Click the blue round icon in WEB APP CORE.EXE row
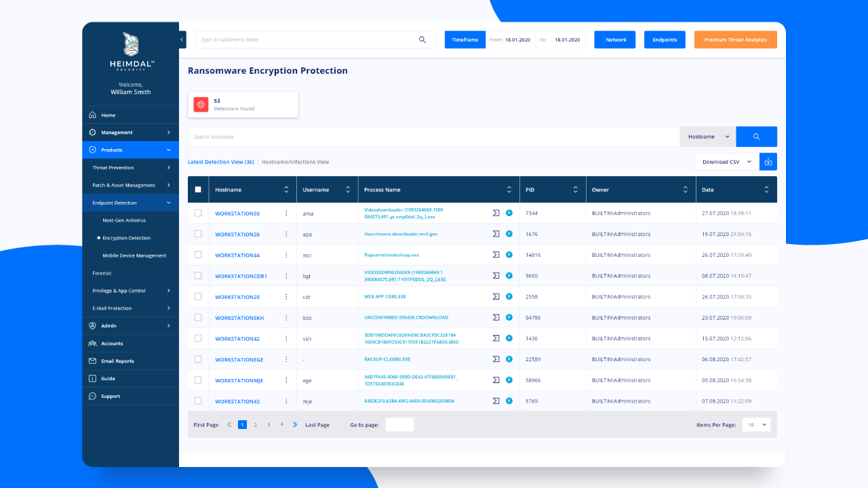 pos(509,297)
